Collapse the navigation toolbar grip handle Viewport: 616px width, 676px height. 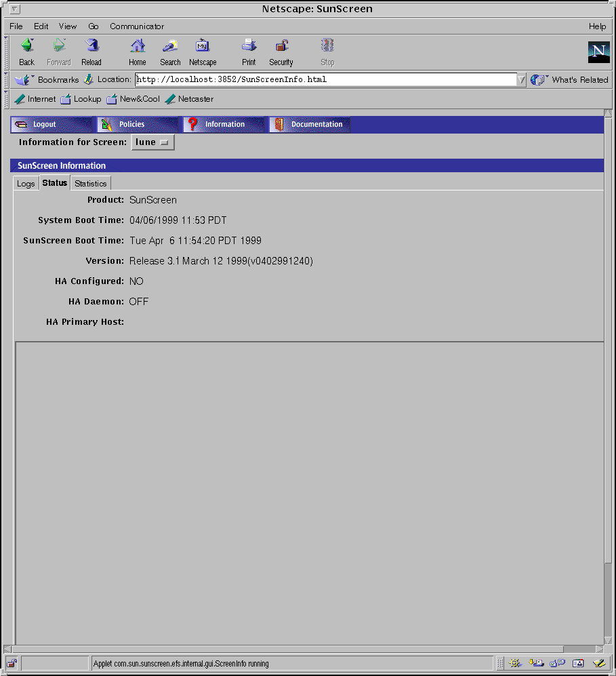tap(6, 53)
